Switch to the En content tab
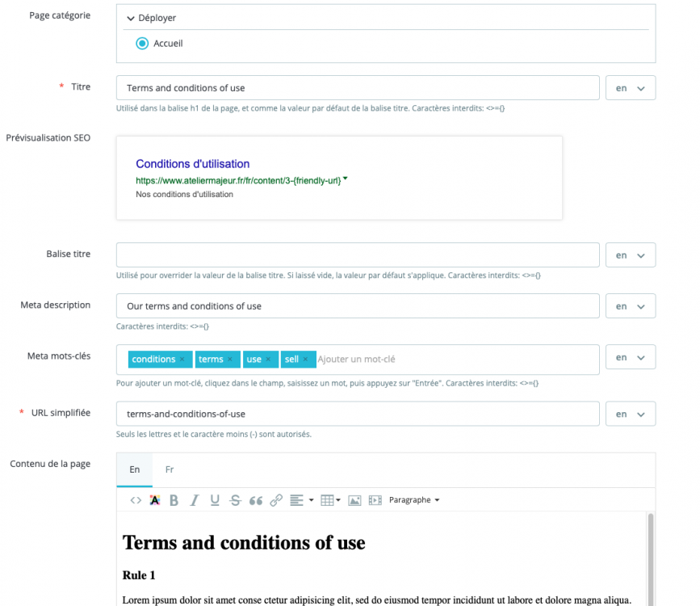 click(x=134, y=469)
